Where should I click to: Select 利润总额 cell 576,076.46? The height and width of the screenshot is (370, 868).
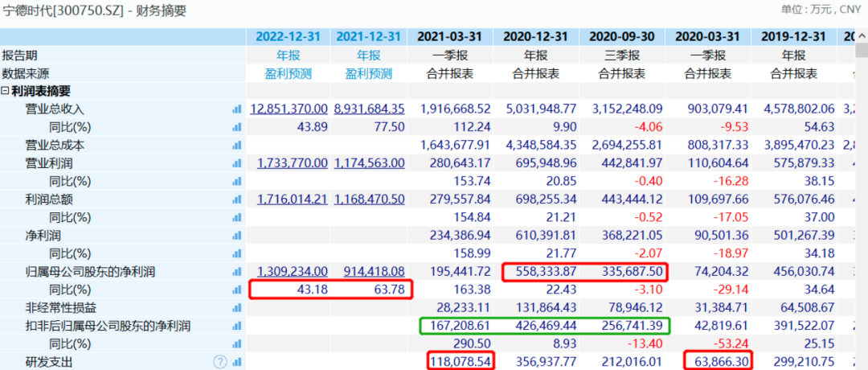tap(803, 200)
